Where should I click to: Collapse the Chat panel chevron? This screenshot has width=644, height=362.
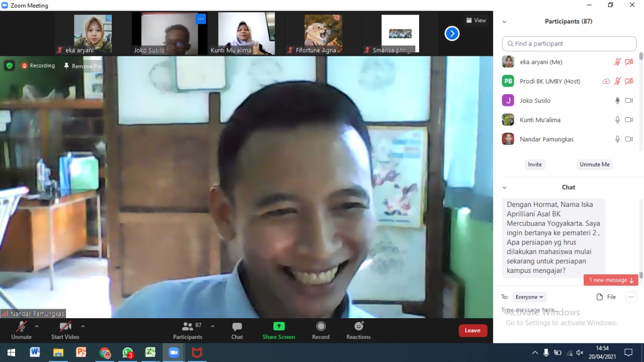504,187
